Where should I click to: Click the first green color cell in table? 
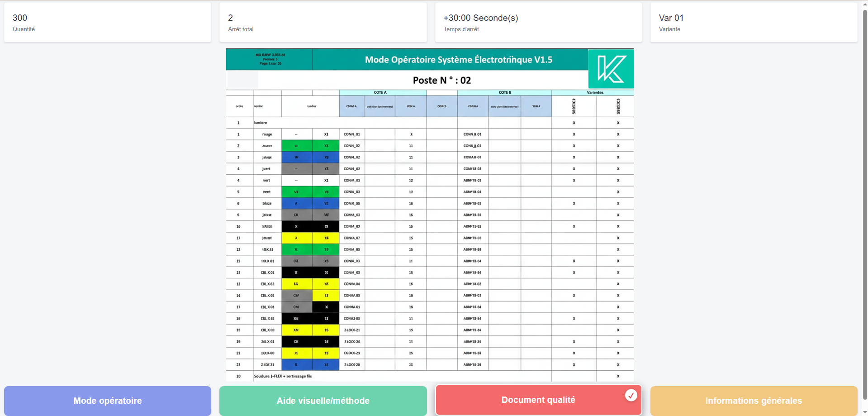pyautogui.click(x=296, y=146)
